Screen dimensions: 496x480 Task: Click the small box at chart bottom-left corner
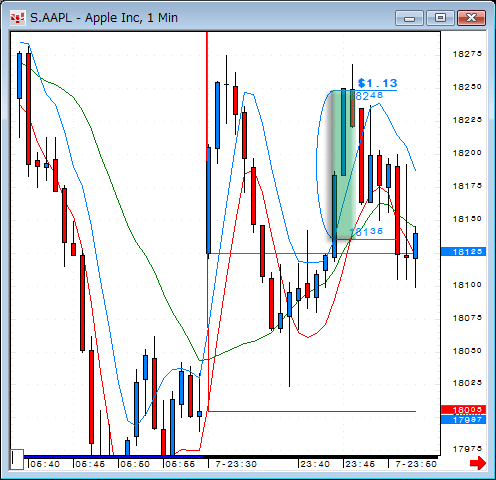pyautogui.click(x=17, y=459)
